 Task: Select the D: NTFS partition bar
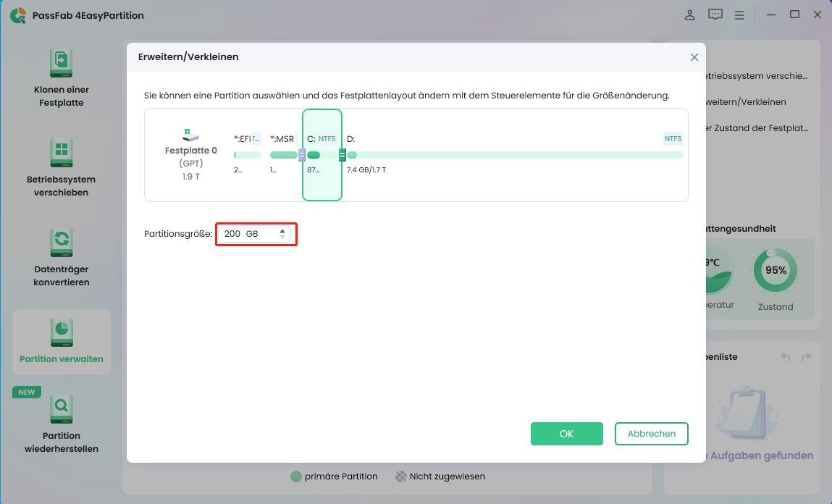(514, 155)
